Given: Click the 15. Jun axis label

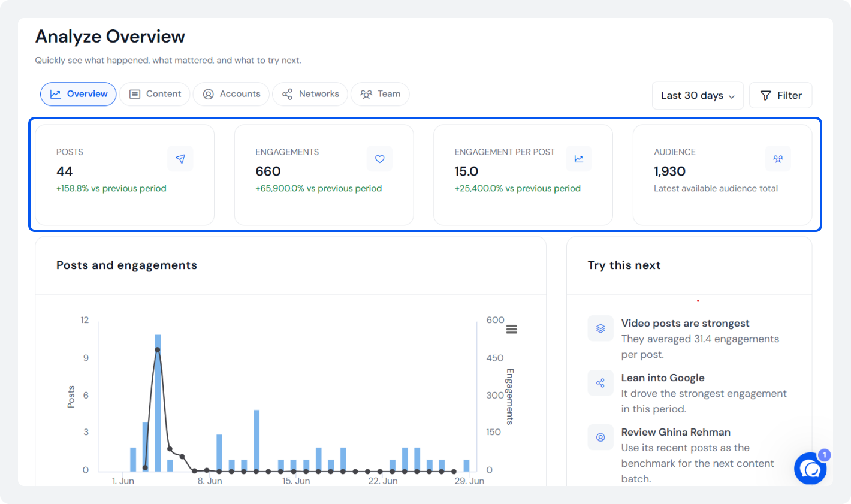Looking at the screenshot, I should [296, 481].
